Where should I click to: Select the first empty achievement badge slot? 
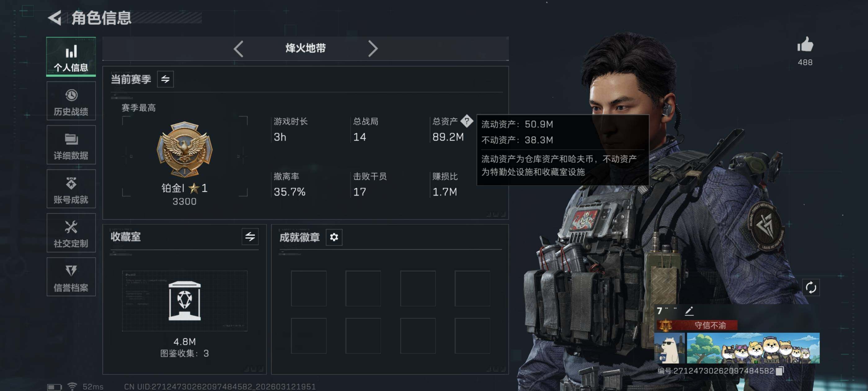(x=309, y=289)
